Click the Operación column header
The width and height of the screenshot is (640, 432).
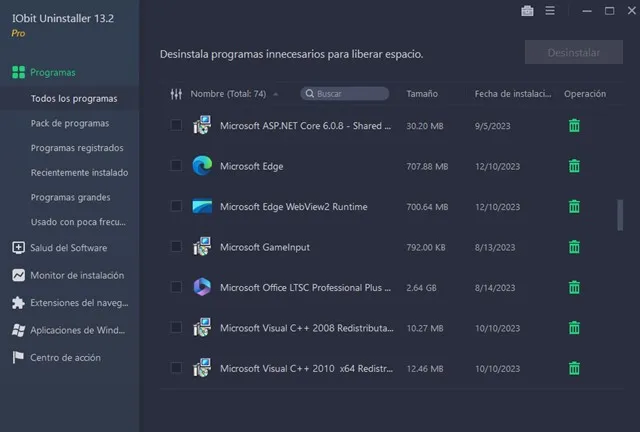[x=585, y=94]
